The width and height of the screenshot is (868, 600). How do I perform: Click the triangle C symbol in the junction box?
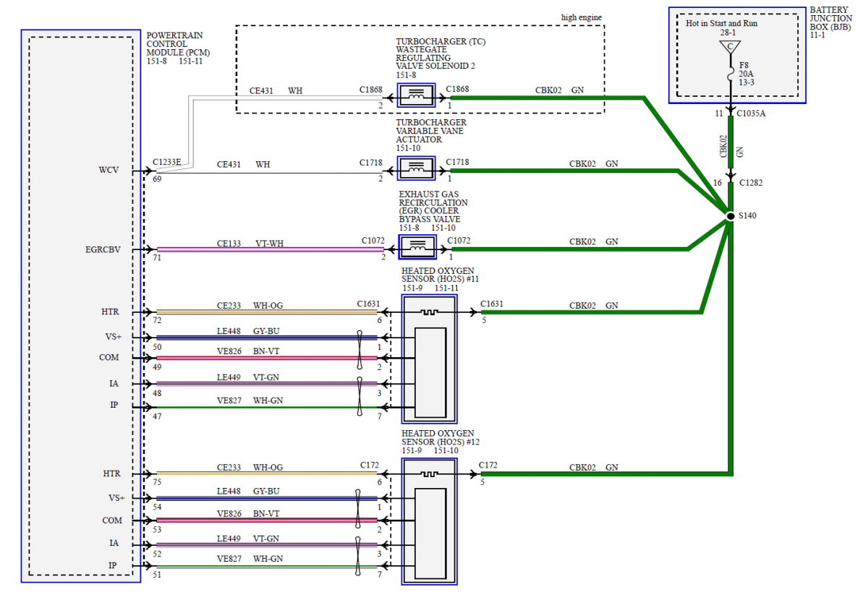click(730, 47)
